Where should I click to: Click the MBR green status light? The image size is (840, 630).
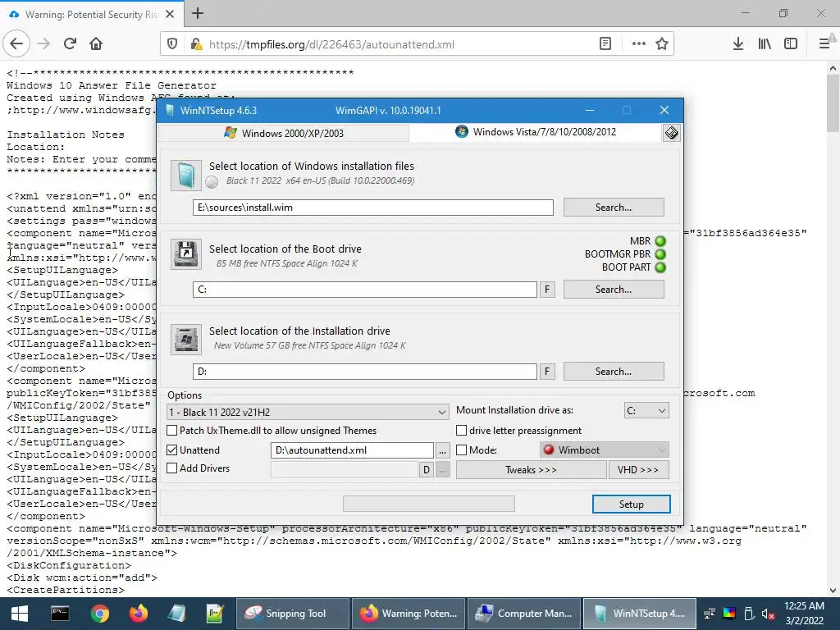coord(660,241)
